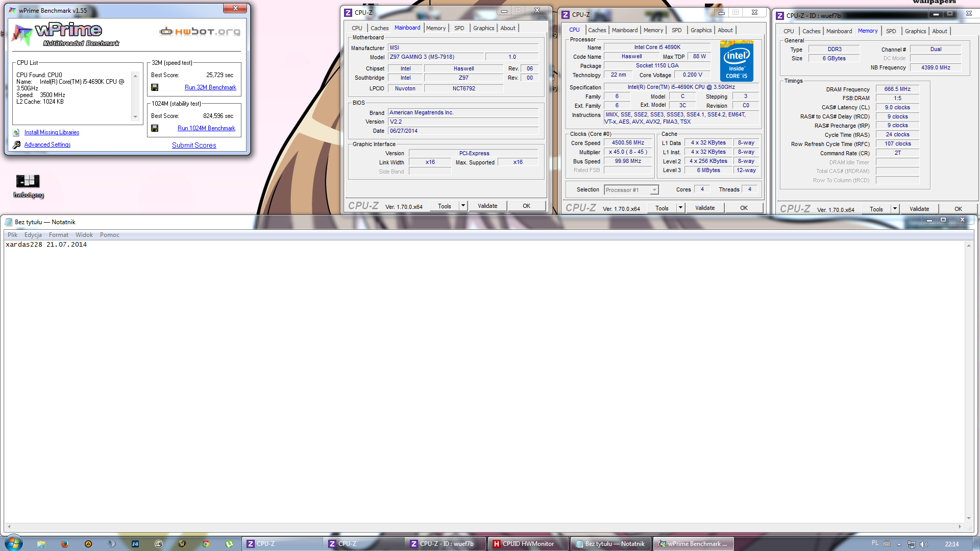
Task: Click OK in the CPU tab CPU-Z window
Action: pos(744,208)
